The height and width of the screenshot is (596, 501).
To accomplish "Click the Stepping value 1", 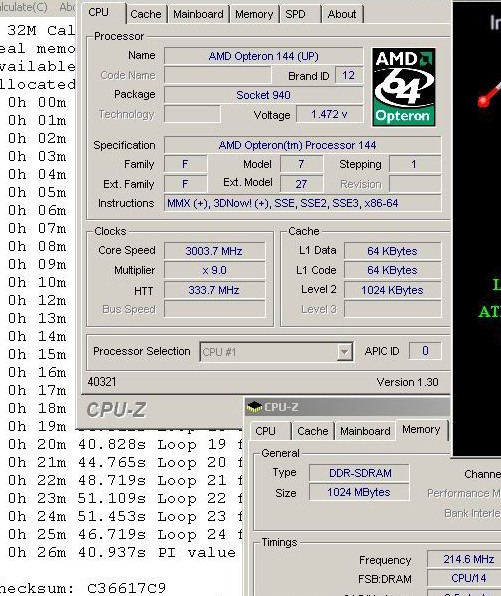I will [x=415, y=164].
